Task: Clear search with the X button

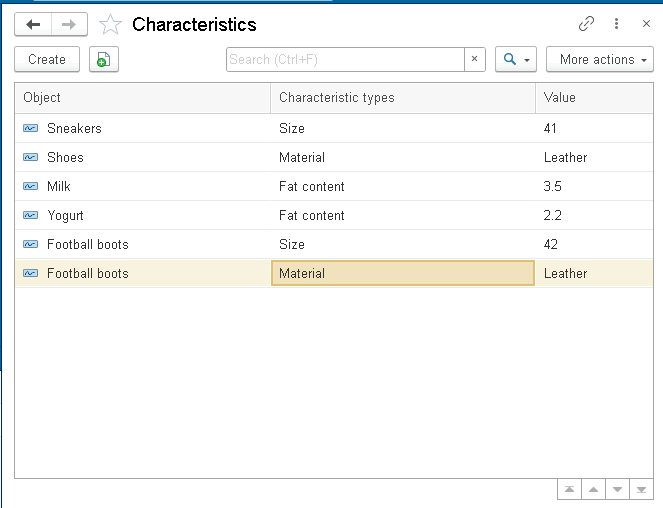Action: (x=475, y=60)
